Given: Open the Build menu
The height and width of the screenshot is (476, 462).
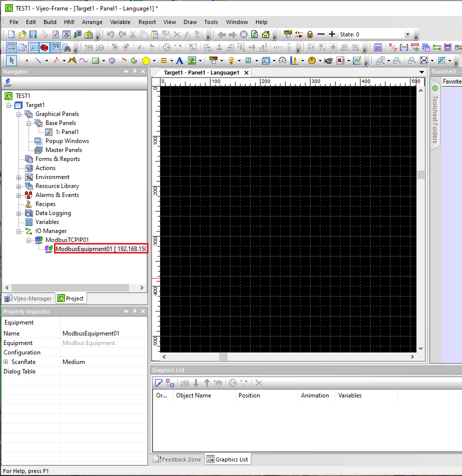Looking at the screenshot, I should click(x=50, y=22).
